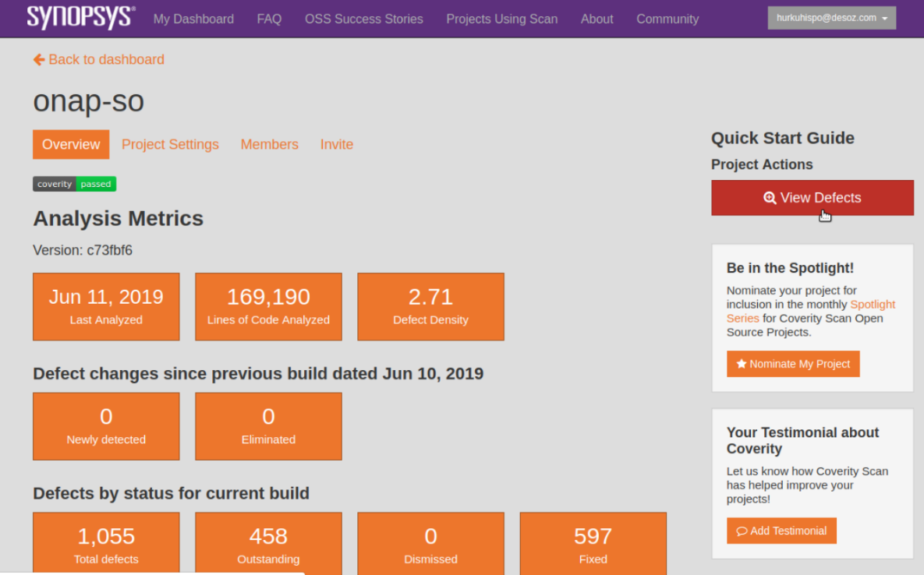
Task: Click the Total defects 1,055 tile
Action: tap(106, 543)
